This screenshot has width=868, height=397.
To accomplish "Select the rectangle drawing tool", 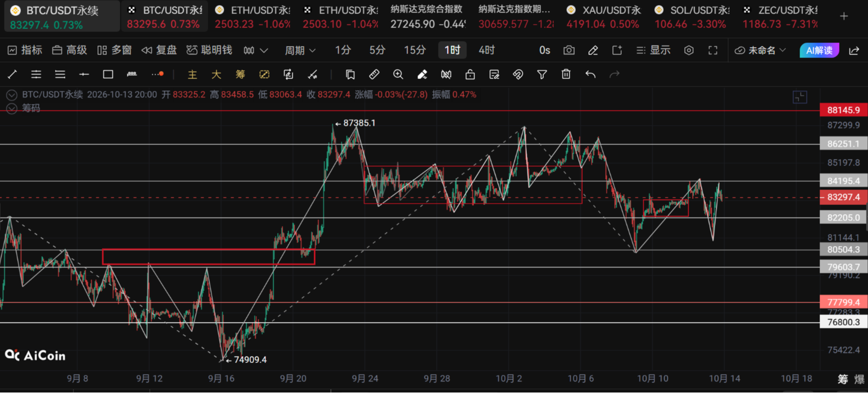I will 108,74.
